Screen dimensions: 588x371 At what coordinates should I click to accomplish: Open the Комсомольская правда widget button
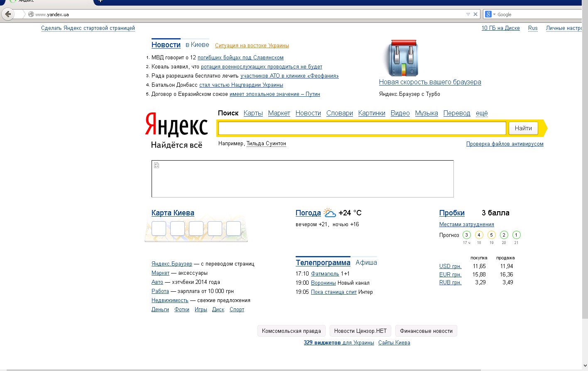pyautogui.click(x=292, y=331)
